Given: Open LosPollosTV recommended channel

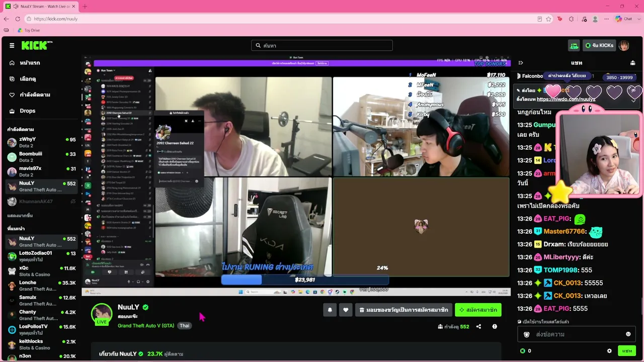Looking at the screenshot, I should pos(41,329).
